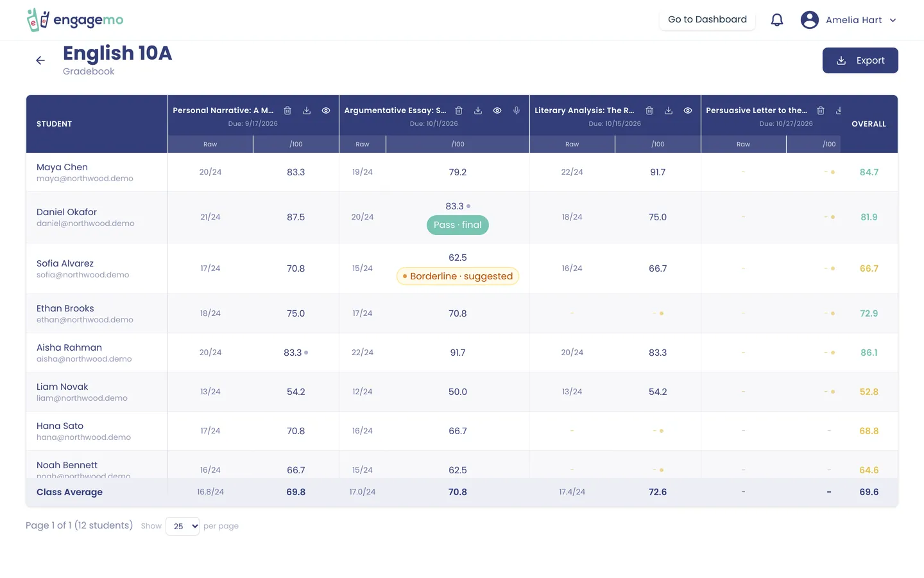
Task: Click Ethan Brooks's Argumentative Essay score 70.8
Action: tap(458, 313)
